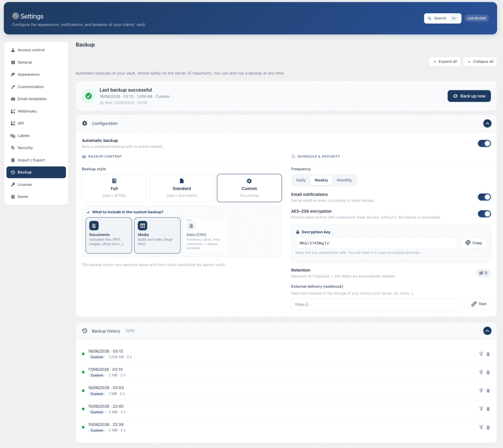This screenshot has height=448, width=503.
Task: Set frequency to Monthly
Action: coord(344,180)
